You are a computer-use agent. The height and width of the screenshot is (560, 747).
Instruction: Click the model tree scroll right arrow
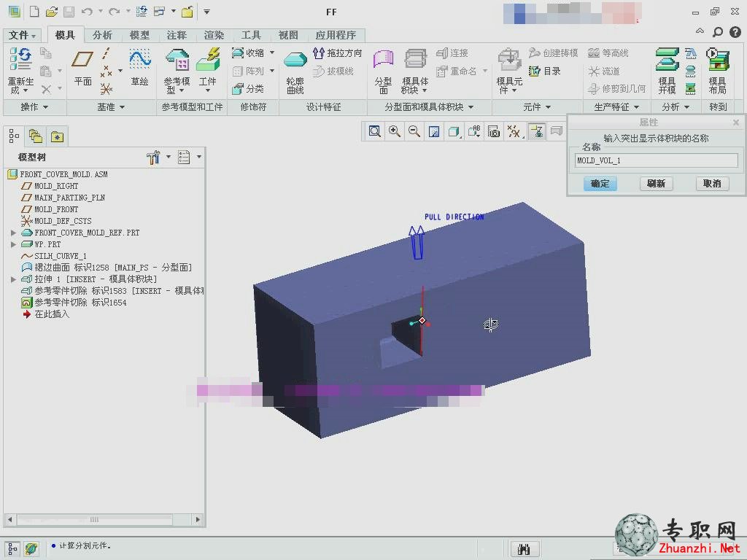(198, 519)
